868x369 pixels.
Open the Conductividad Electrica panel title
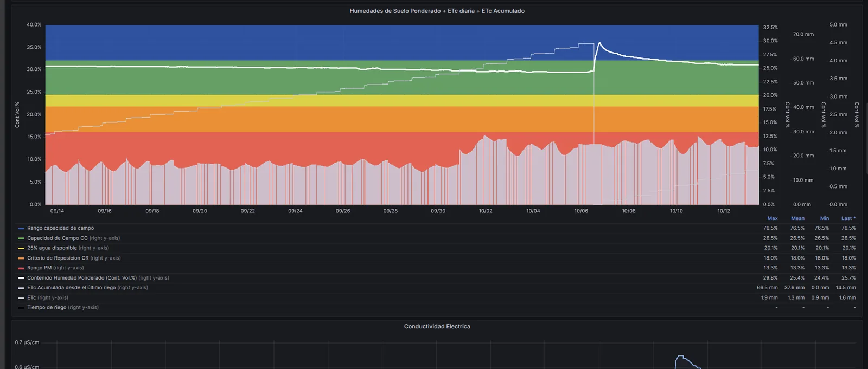[437, 327]
